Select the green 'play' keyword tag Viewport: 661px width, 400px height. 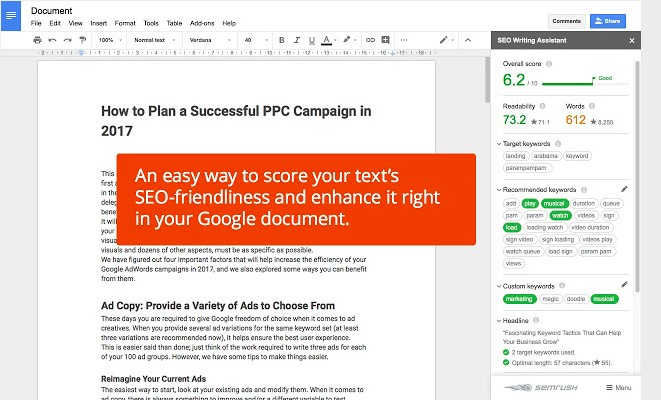[x=530, y=204]
